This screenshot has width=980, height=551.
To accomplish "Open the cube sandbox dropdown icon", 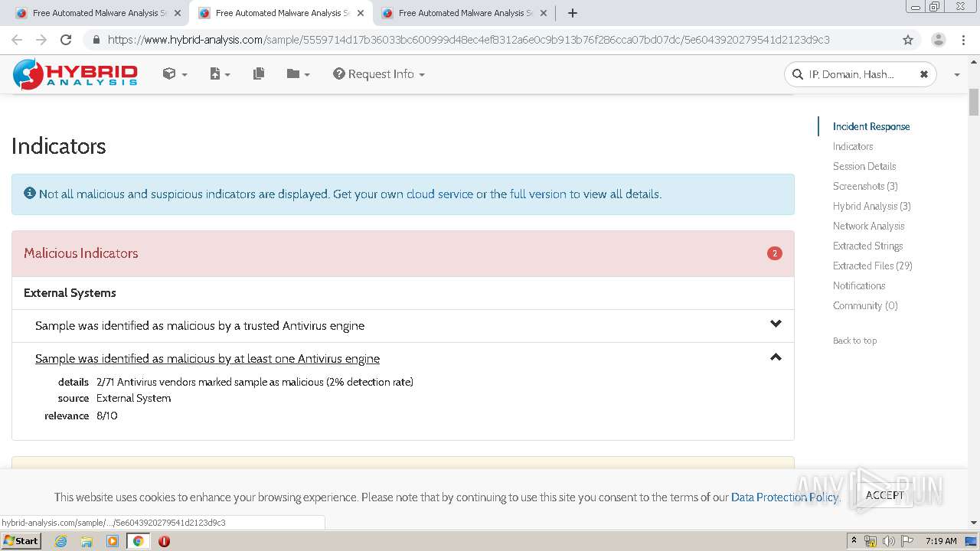I will [x=175, y=74].
